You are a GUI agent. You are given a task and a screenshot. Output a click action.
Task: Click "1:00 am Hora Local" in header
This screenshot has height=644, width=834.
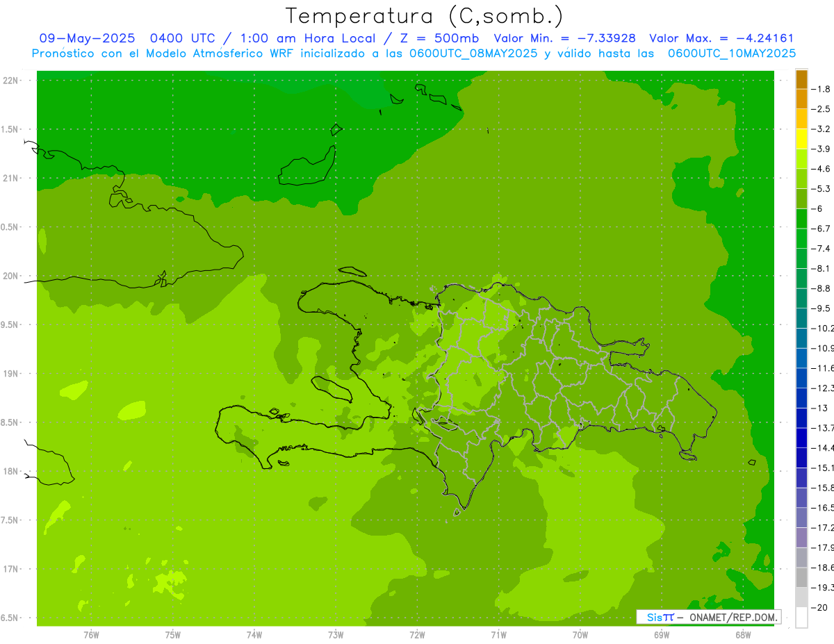click(x=309, y=38)
